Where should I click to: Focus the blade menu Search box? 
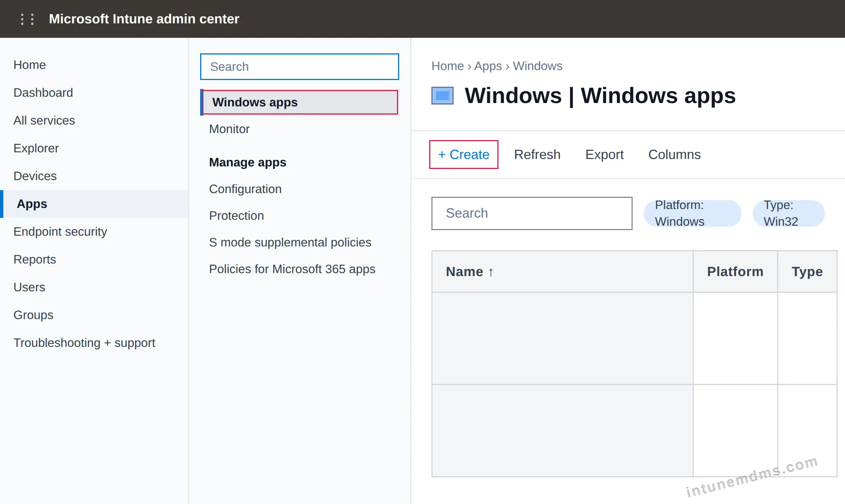[x=299, y=67]
